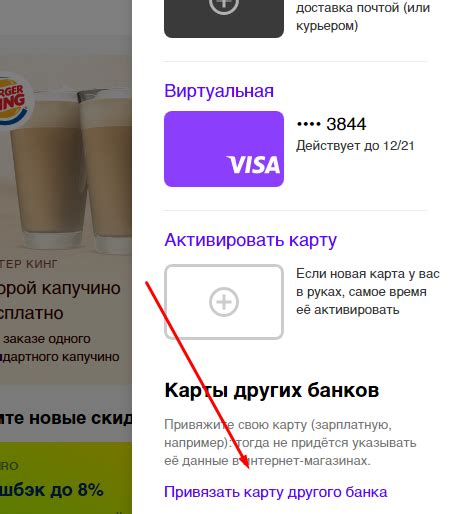Viewport: 459px width, 514px height.
Task: Open the cappuccino cups promo image
Action: [x=66, y=160]
